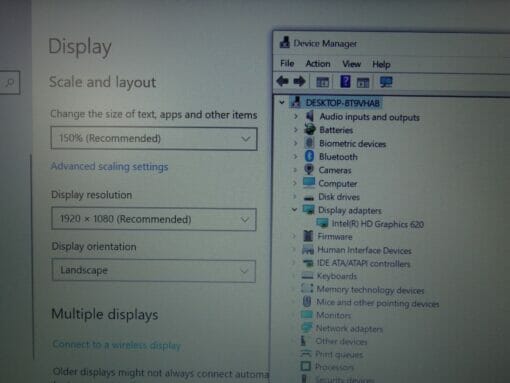Select the Firmware category icon
This screenshot has height=383, width=510.
[308, 236]
